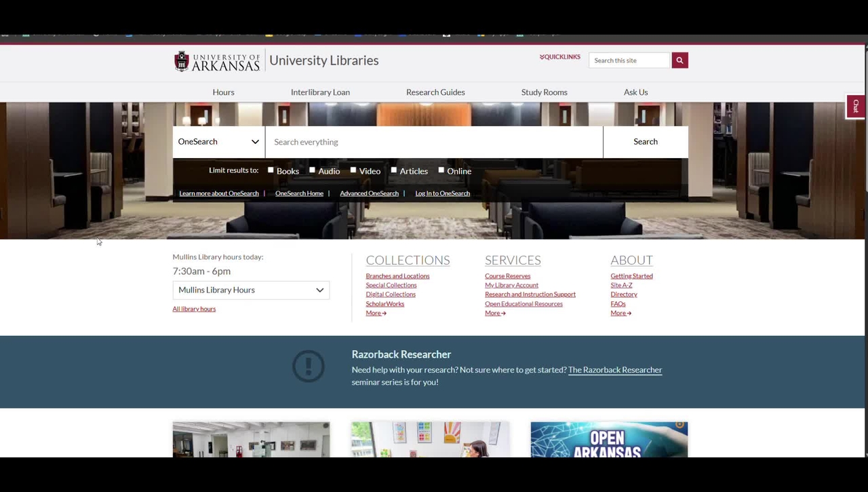Image resolution: width=868 pixels, height=492 pixels.
Task: Open the gallery room photo thumbnail
Action: click(251, 439)
